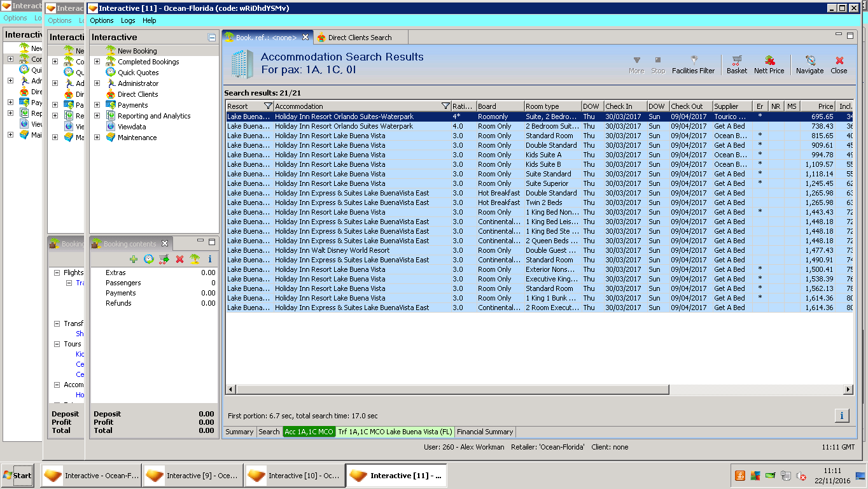The width and height of the screenshot is (868, 489).
Task: Click the Windows Start button
Action: [x=17, y=476]
